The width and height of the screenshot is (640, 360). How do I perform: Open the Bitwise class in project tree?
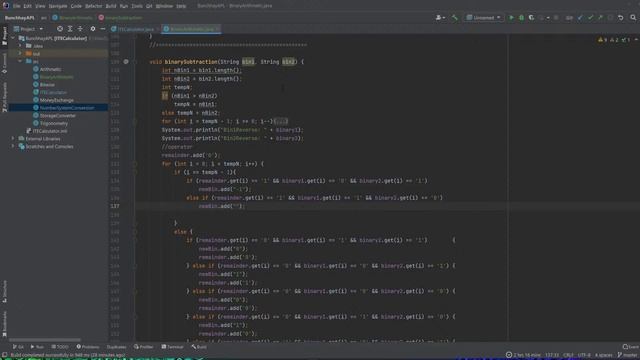click(x=47, y=84)
